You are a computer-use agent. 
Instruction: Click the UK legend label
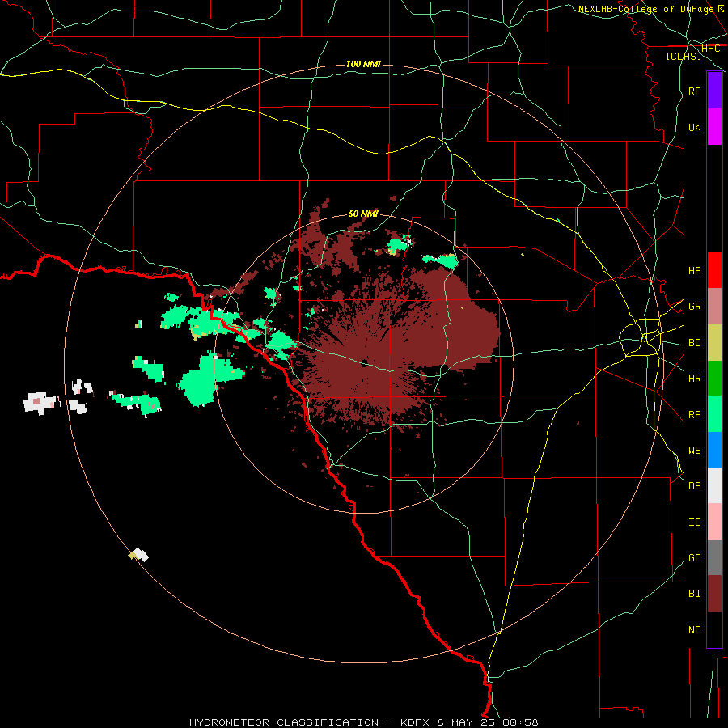click(694, 127)
